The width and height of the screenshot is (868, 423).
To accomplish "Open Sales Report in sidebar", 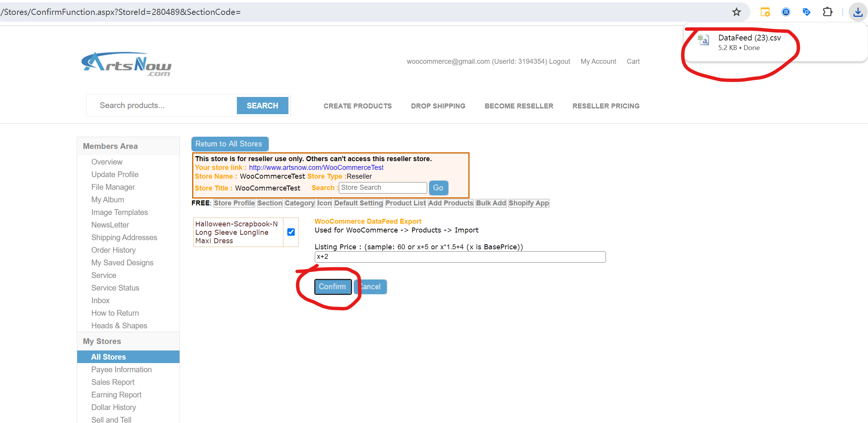I will pyautogui.click(x=113, y=382).
